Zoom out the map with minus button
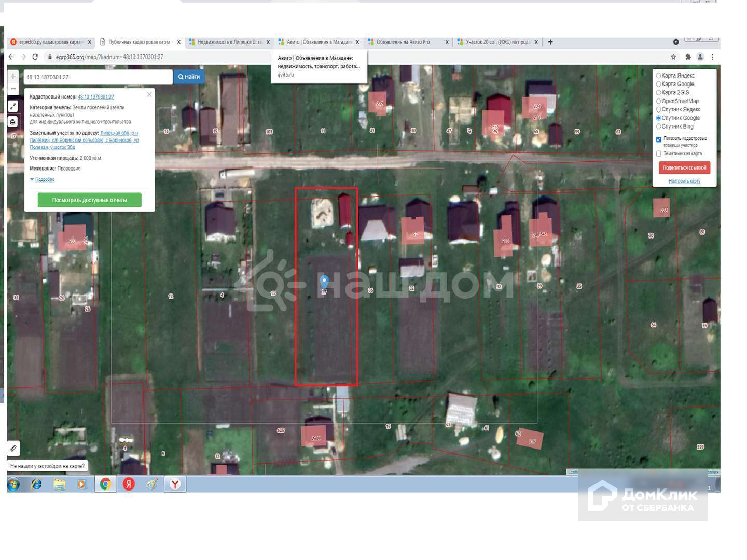Viewport: 747px width, 560px height. [13, 89]
